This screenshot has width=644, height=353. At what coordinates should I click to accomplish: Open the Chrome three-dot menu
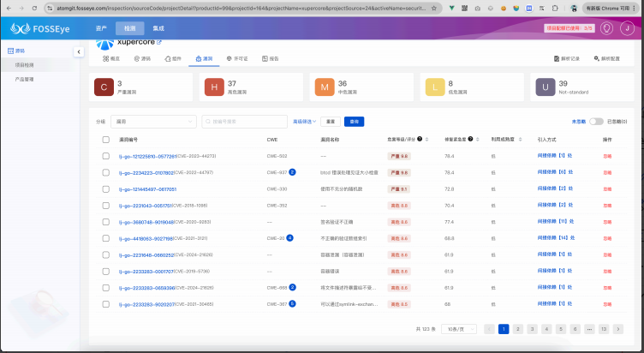click(635, 9)
